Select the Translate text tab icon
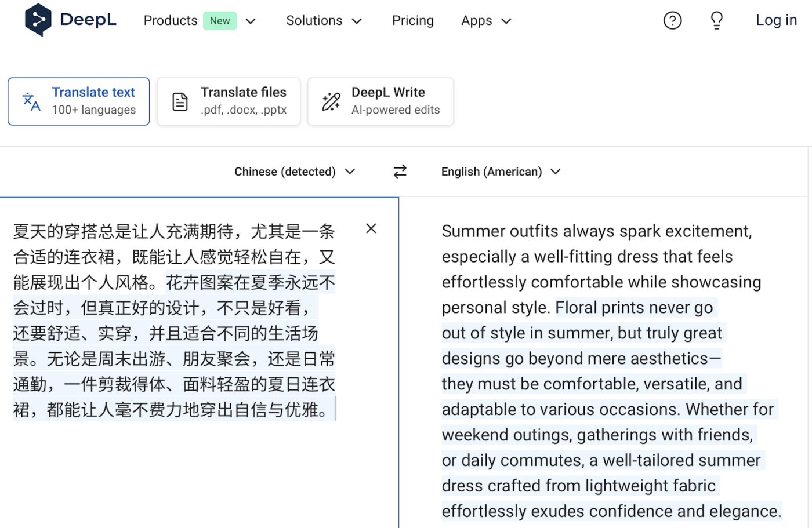The image size is (812, 528). coord(30,101)
